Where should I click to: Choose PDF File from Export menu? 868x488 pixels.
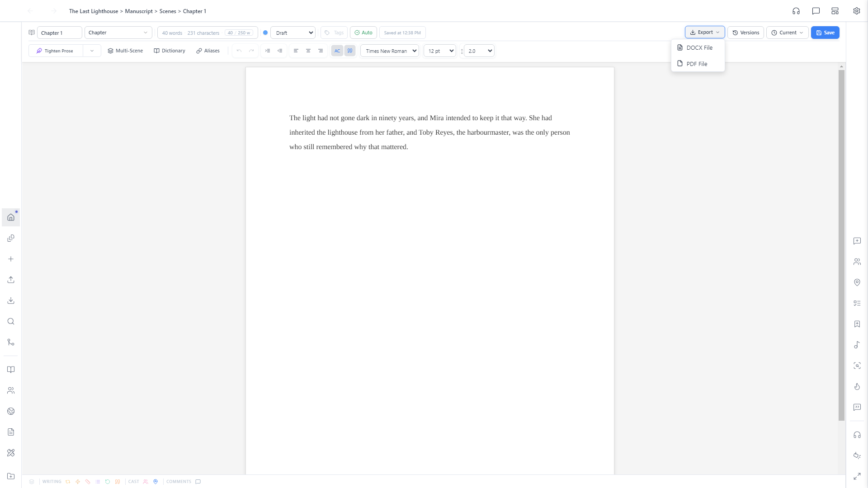click(698, 64)
